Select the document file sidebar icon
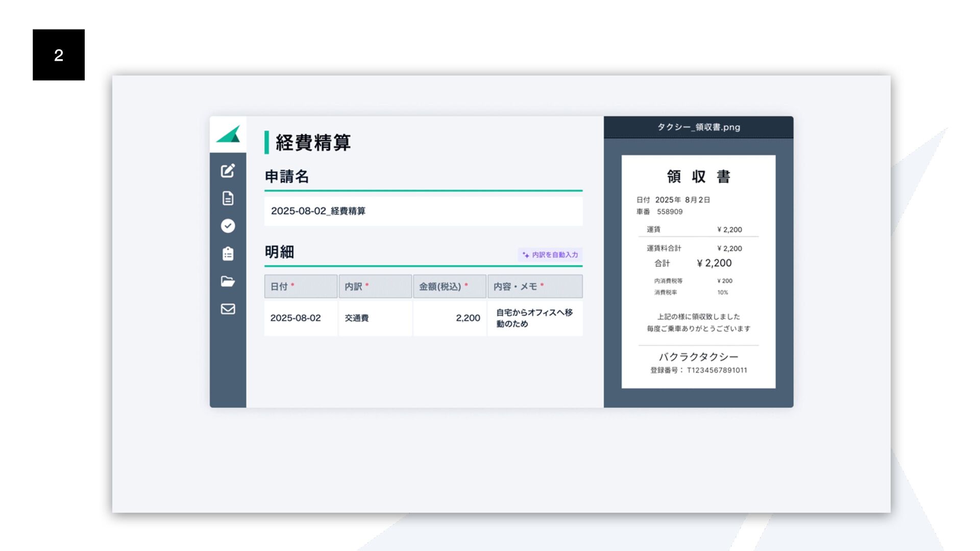The height and width of the screenshot is (551, 980). click(228, 198)
